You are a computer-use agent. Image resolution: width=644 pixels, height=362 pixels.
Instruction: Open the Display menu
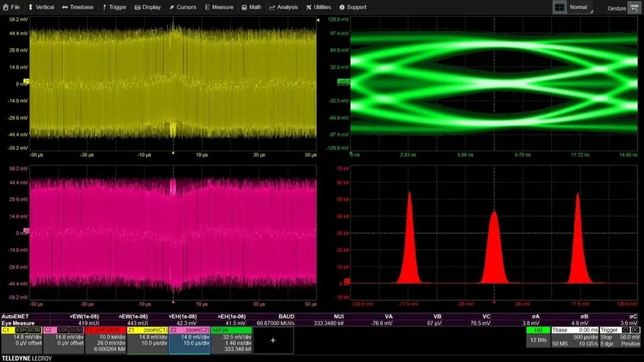(x=148, y=7)
